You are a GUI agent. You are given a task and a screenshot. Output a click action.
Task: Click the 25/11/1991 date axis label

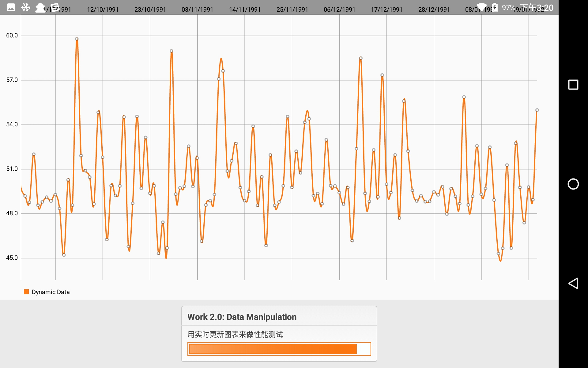[x=292, y=10]
